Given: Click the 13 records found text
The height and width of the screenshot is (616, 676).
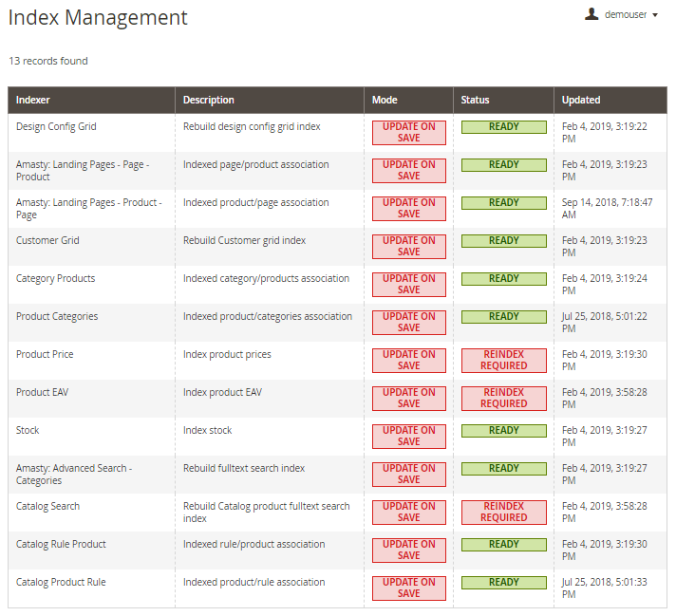Looking at the screenshot, I should point(48,61).
